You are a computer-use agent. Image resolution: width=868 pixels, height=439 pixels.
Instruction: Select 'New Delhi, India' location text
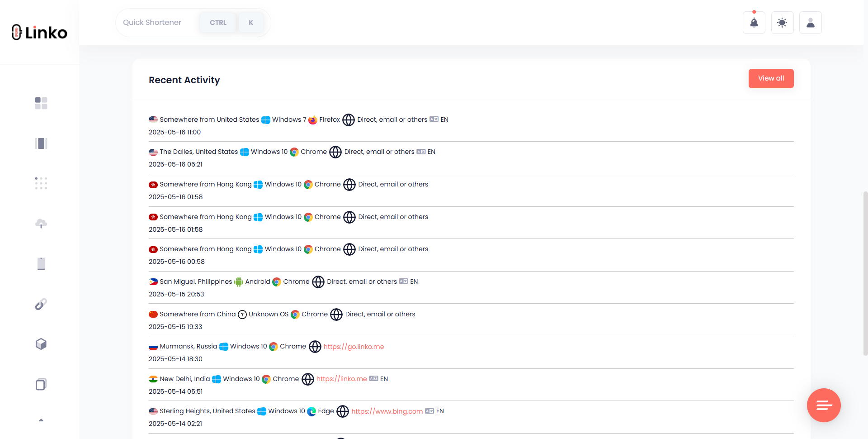pos(185,379)
